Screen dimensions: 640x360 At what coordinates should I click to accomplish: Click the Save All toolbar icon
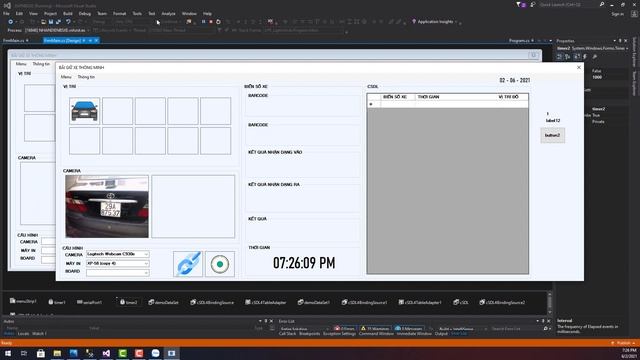pos(58,22)
